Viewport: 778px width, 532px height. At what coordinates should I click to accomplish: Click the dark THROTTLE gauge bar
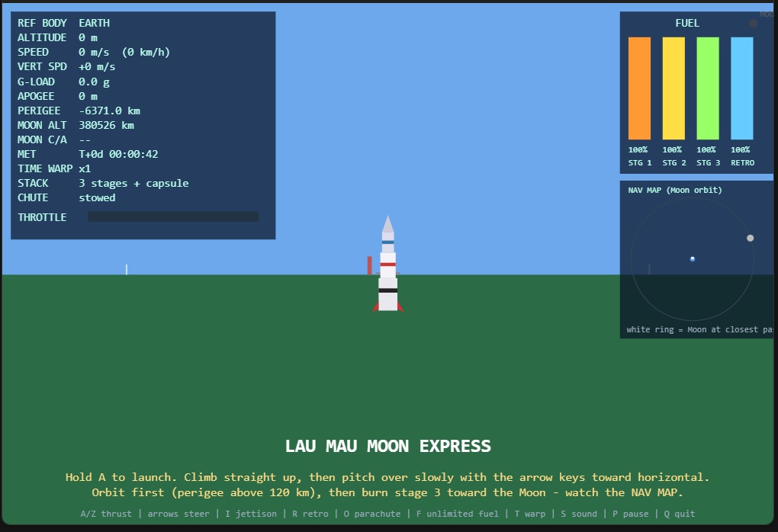(x=173, y=216)
